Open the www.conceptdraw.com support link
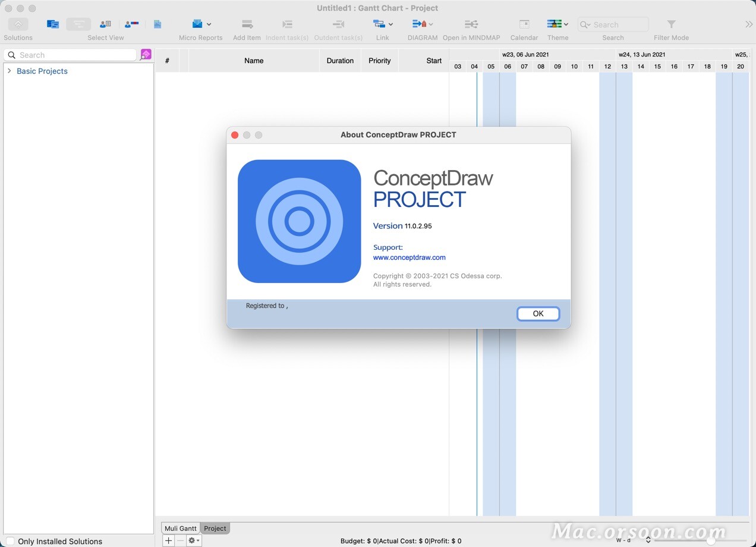Image resolution: width=756 pixels, height=547 pixels. coord(409,257)
